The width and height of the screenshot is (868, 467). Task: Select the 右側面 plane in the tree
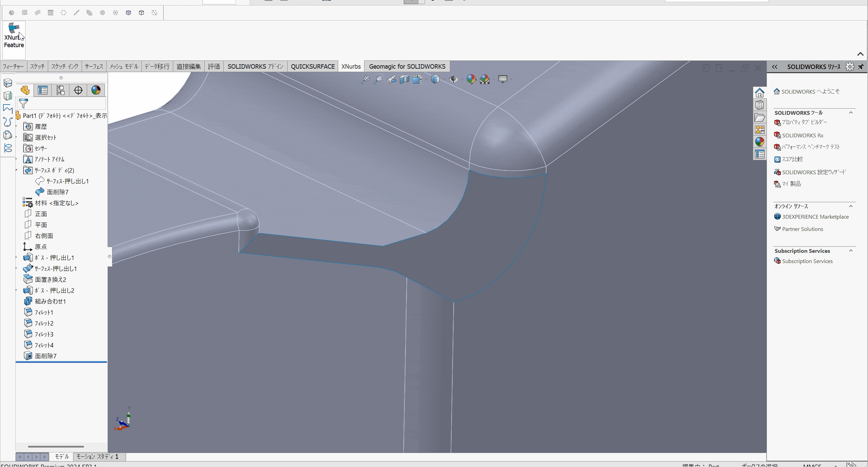pos(44,236)
